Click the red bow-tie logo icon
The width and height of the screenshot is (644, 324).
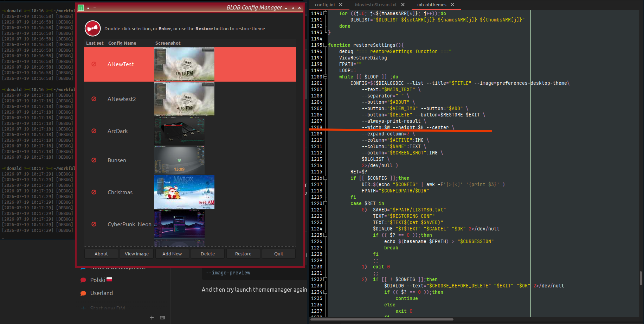(93, 28)
